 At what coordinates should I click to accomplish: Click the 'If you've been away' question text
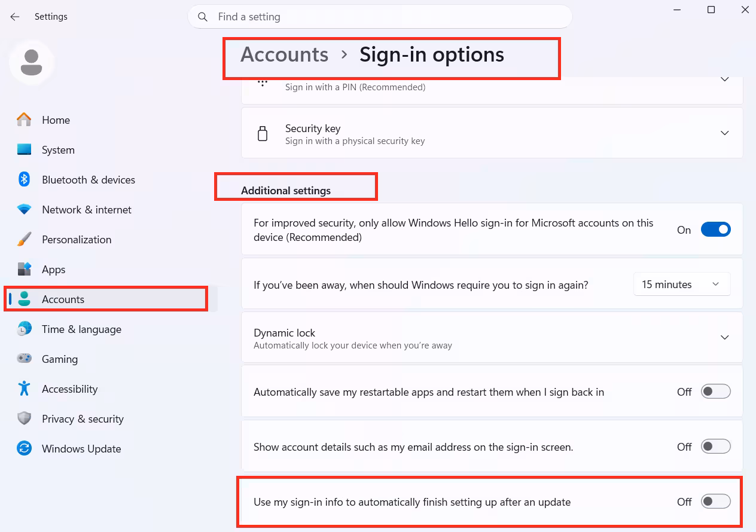coord(421,285)
